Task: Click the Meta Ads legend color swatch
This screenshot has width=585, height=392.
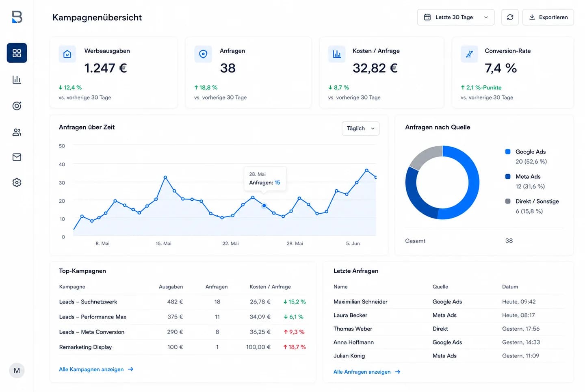Action: [508, 176]
